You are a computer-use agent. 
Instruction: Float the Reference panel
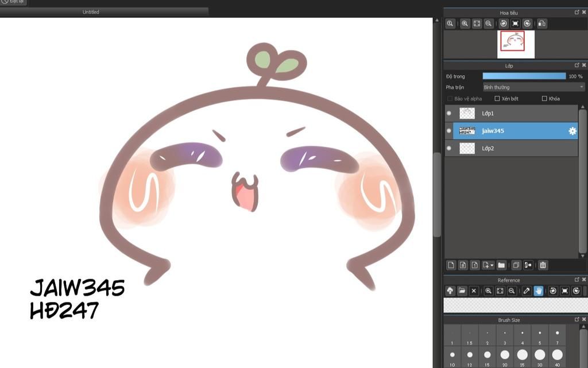pyautogui.click(x=577, y=280)
